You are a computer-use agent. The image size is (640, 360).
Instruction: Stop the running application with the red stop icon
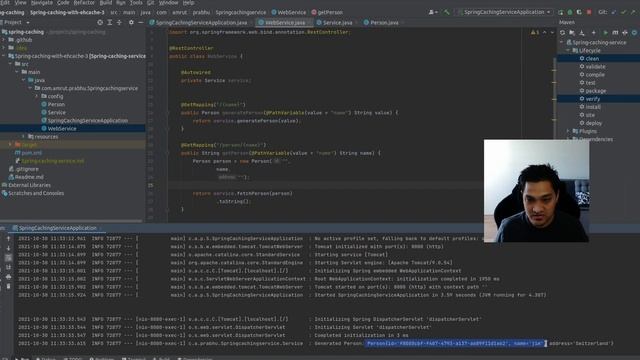(589, 12)
